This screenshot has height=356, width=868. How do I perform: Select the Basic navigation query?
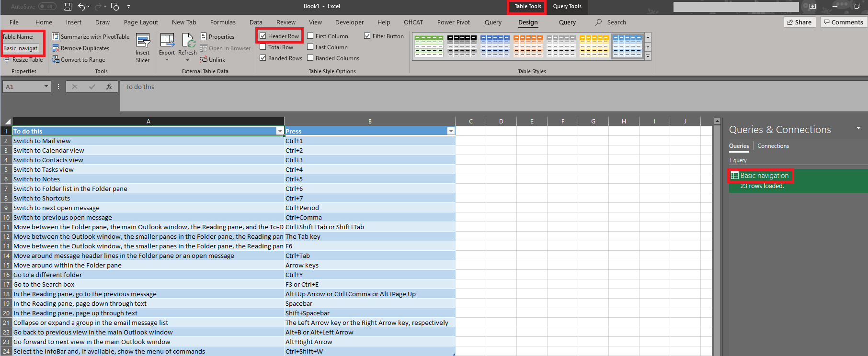pyautogui.click(x=798, y=180)
